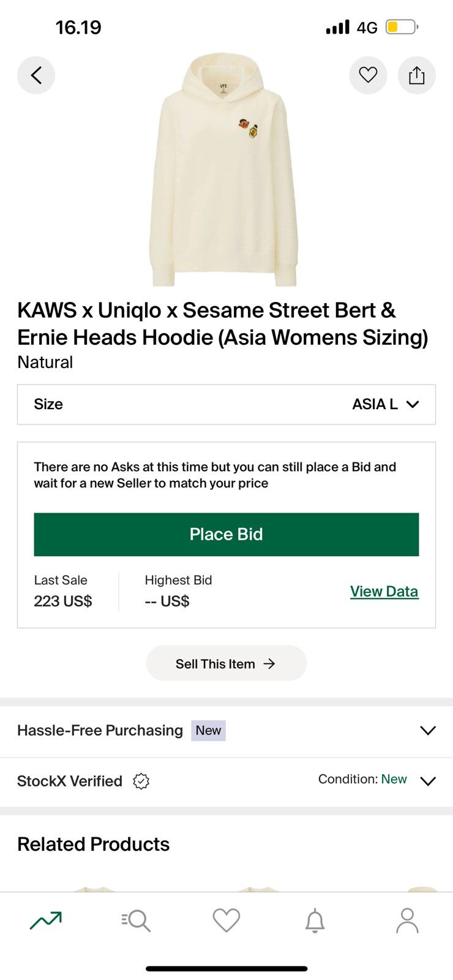
Task: Expand the Hassle-Free Purchasing section
Action: (427, 730)
